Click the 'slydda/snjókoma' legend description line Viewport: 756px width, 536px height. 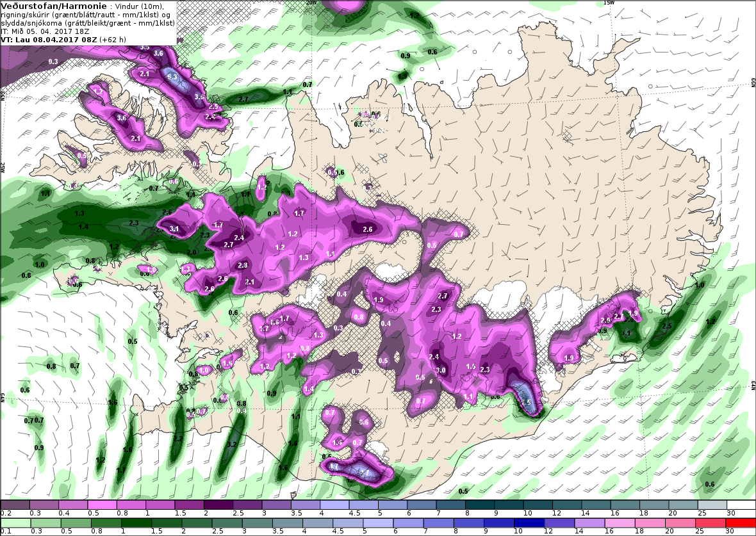pos(88,22)
